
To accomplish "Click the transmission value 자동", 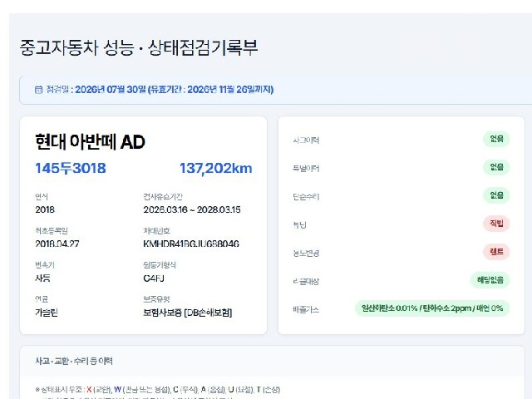I will click(x=42, y=278).
